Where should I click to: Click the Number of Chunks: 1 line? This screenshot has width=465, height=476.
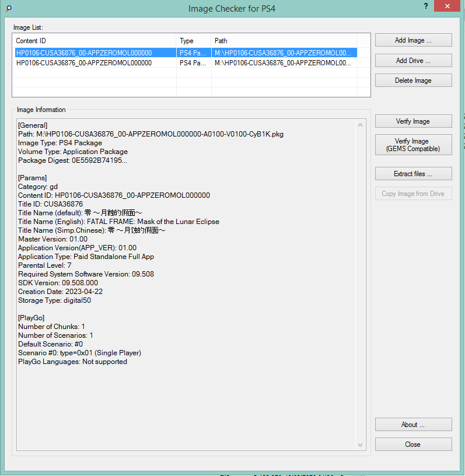click(51, 327)
